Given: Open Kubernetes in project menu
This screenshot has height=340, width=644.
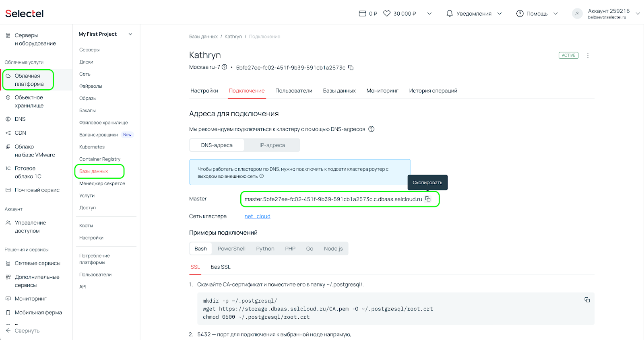Looking at the screenshot, I should pyautogui.click(x=92, y=147).
